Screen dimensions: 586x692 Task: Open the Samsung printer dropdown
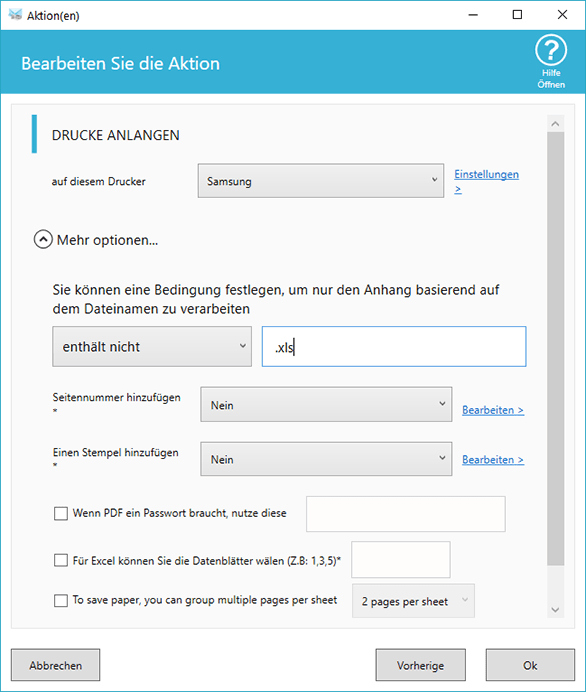321,181
